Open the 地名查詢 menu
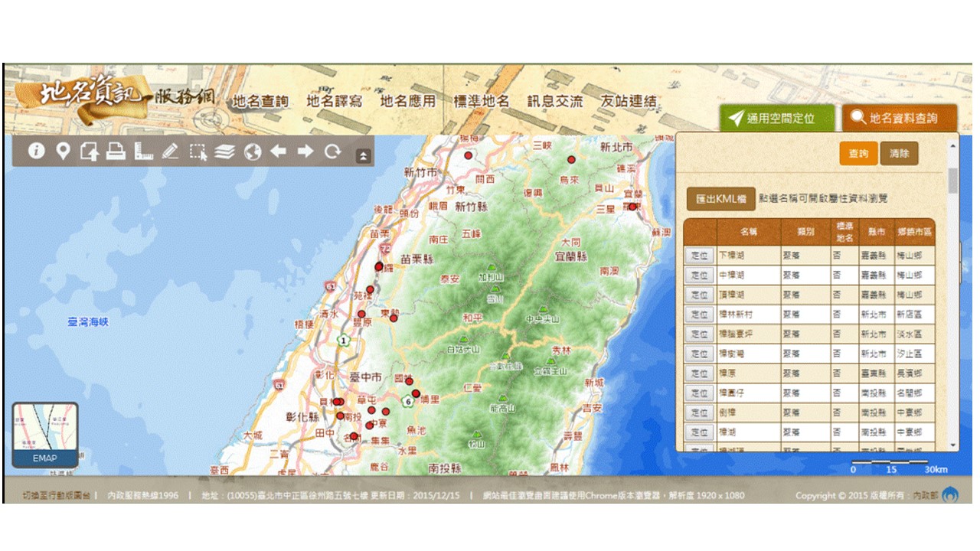980x551 pixels. tap(261, 101)
